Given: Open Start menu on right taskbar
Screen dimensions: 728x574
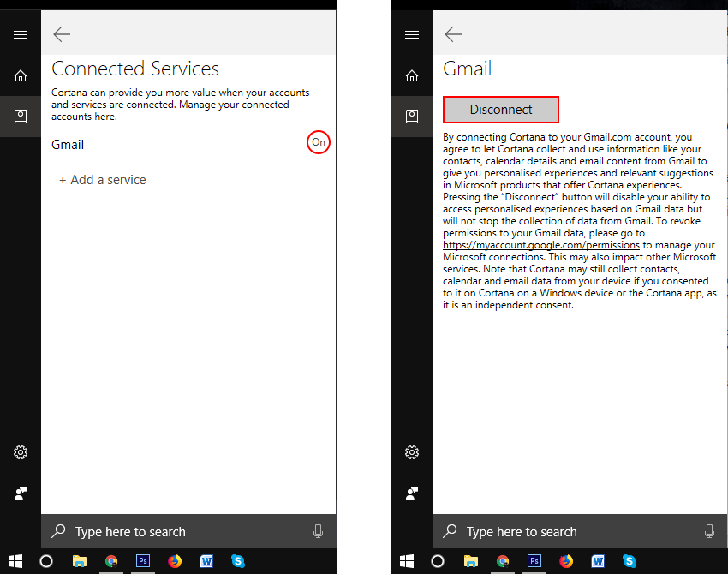Looking at the screenshot, I should click(x=407, y=561).
